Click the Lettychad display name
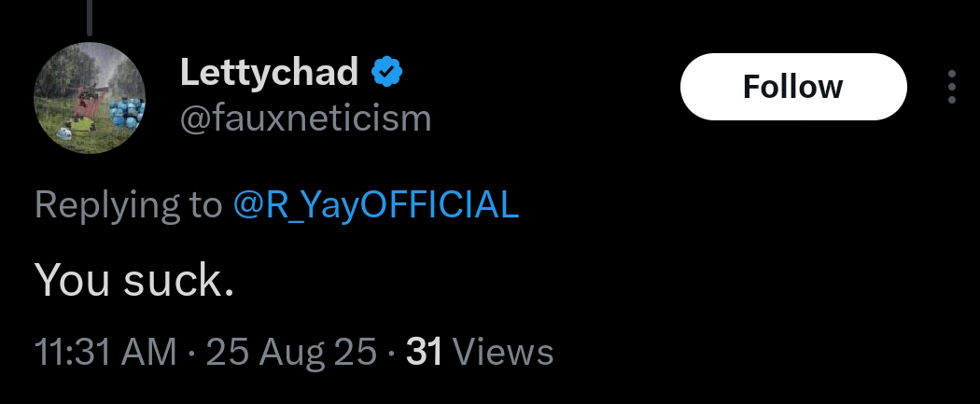This screenshot has height=404, width=980. point(269,72)
